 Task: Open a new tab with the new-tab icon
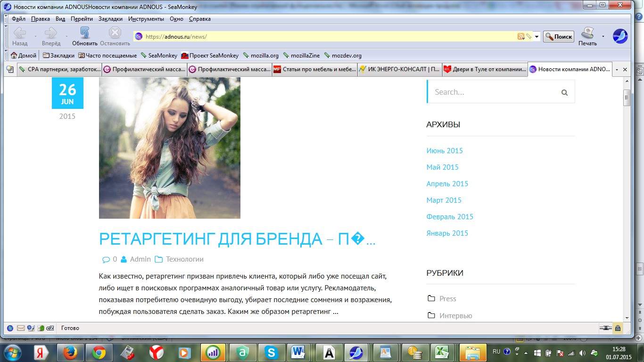pos(9,69)
